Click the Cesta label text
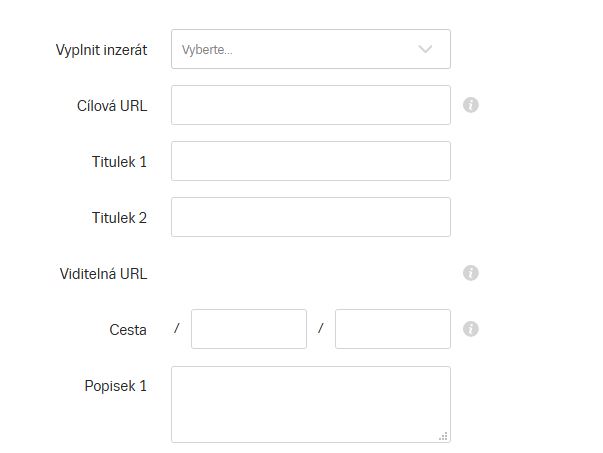 click(x=128, y=330)
